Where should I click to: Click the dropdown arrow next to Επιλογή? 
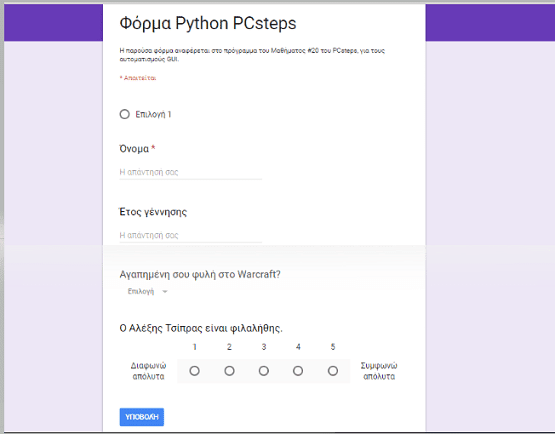(x=165, y=292)
